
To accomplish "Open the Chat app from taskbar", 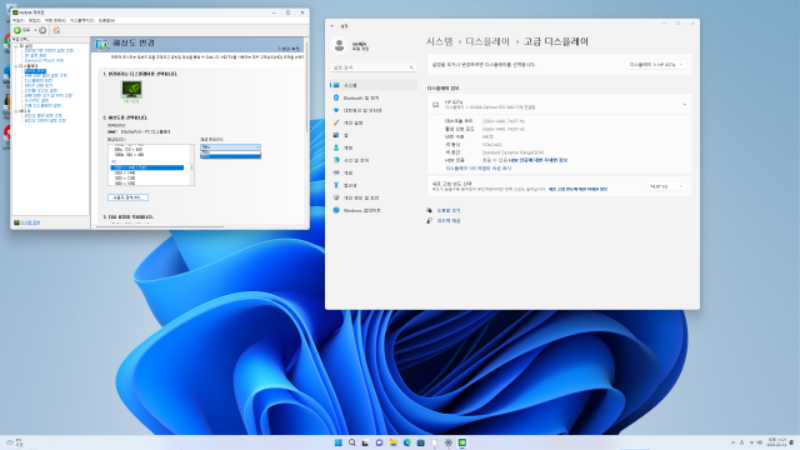I will tap(379, 442).
